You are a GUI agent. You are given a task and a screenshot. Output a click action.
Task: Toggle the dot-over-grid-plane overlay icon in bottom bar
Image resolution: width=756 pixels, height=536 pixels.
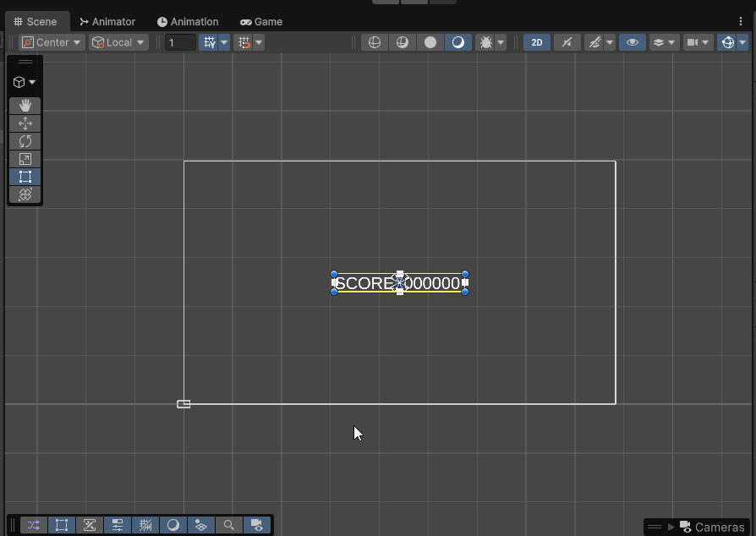201,525
